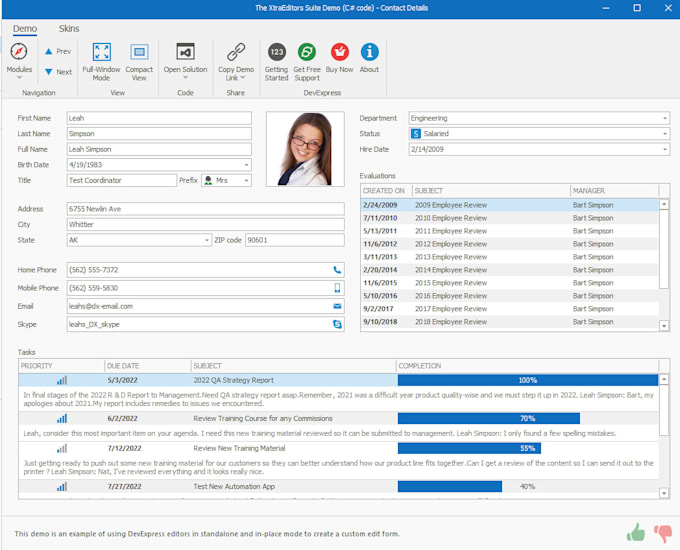Switch to the Skins tab

[69, 29]
